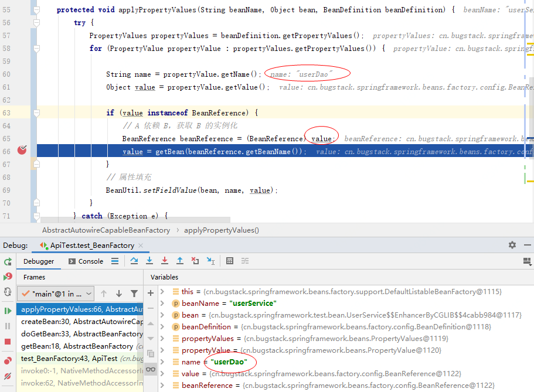Screen dimensions: 534x392
Task: Expand the beanDefinition variable node
Action: point(162,326)
